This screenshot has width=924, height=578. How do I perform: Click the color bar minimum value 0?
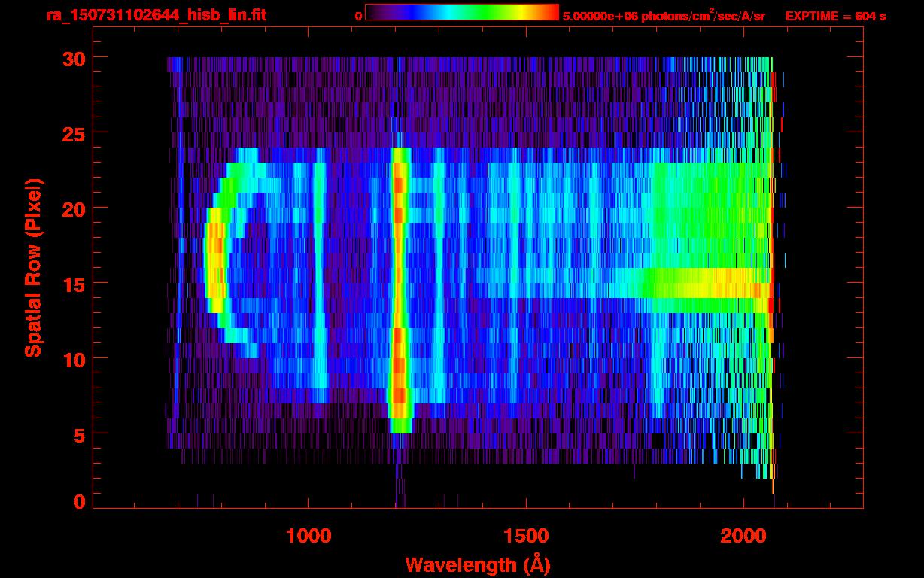click(358, 16)
